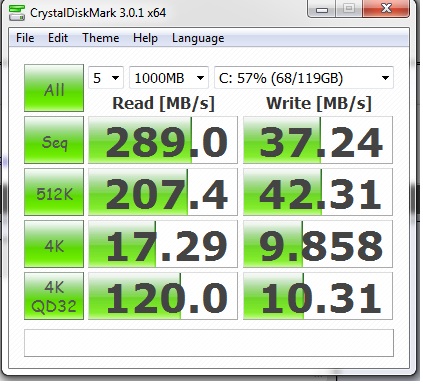The width and height of the screenshot is (423, 388).
Task: Click the 512K read result 207.4
Action: [x=163, y=192]
